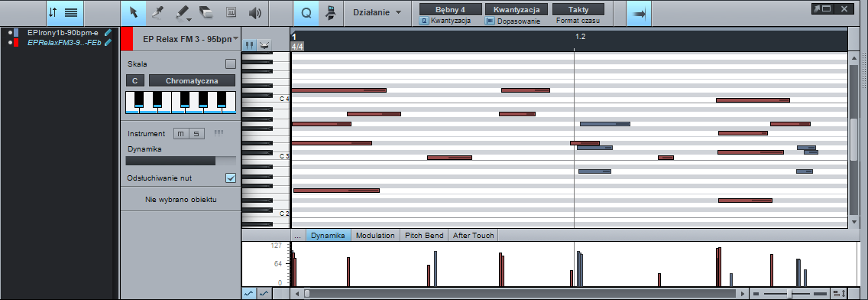Image resolution: width=868 pixels, height=300 pixels.
Task: Solo the instrument with the s button
Action: [x=196, y=134]
